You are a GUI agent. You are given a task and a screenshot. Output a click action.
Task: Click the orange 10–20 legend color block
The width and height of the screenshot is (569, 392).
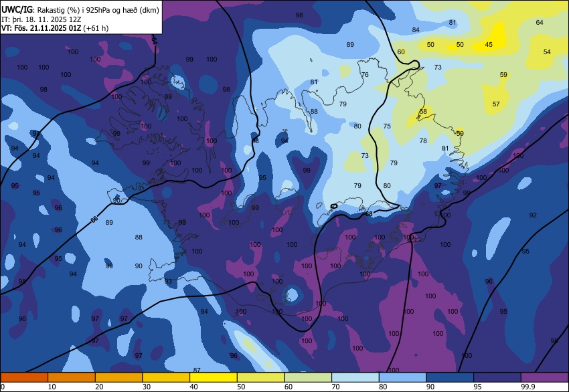72,377
